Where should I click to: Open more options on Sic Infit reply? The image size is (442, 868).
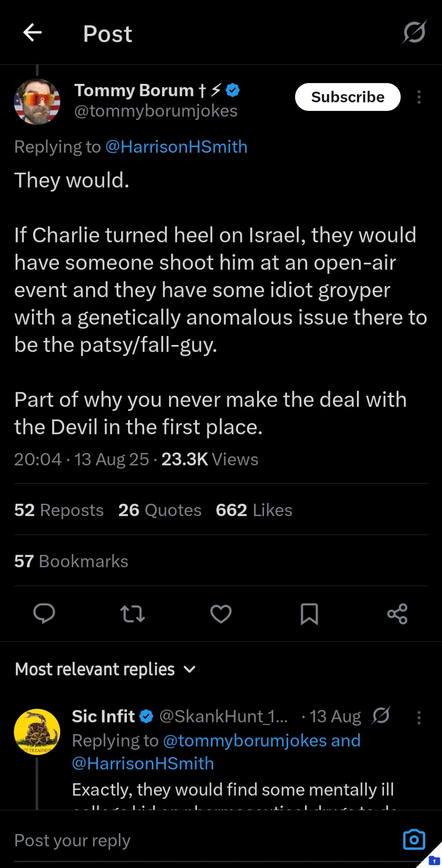(x=419, y=717)
